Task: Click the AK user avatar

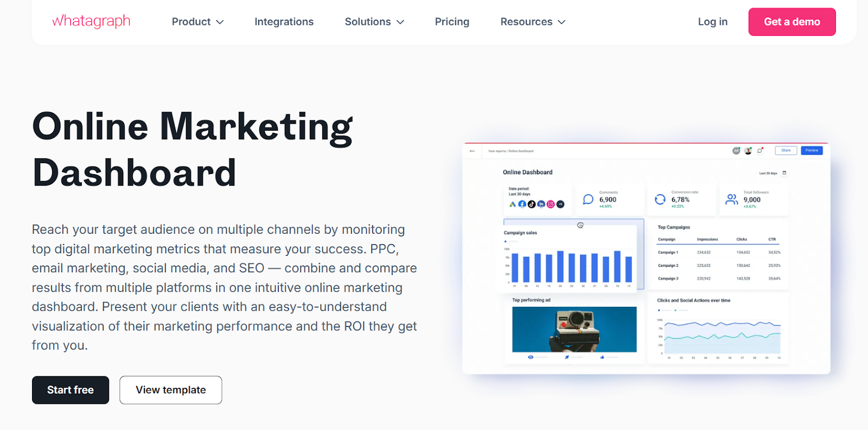Action: pos(736,151)
